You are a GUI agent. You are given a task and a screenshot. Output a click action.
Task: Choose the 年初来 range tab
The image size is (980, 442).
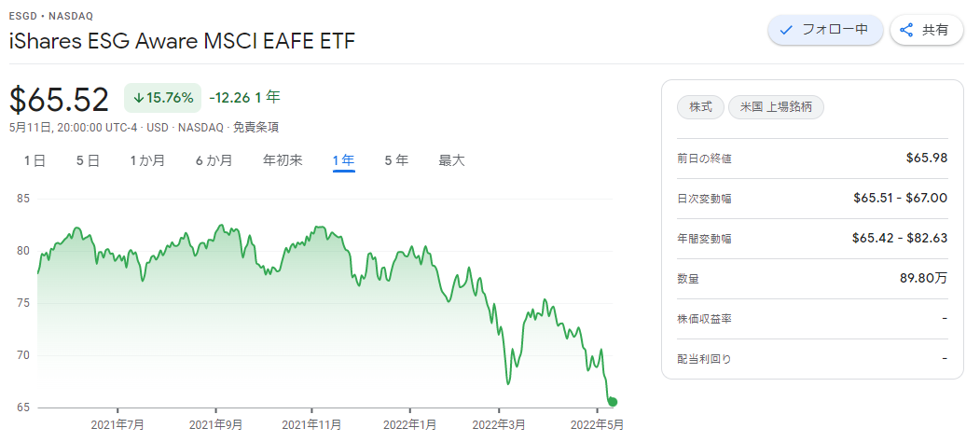(x=283, y=160)
